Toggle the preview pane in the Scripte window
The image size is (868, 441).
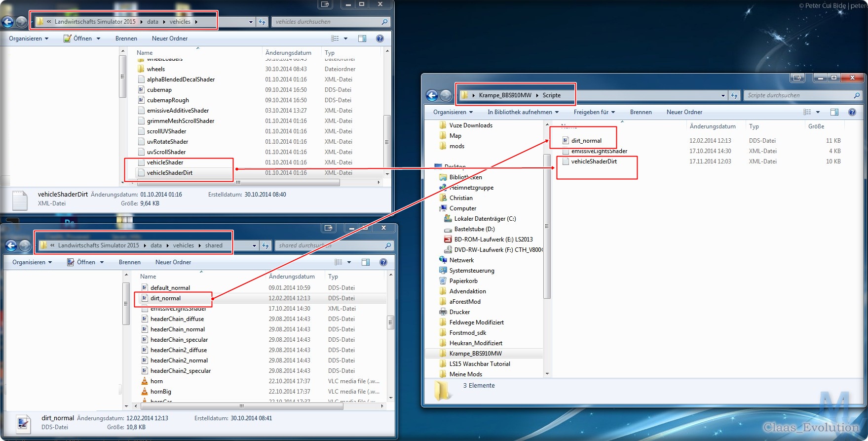[x=834, y=112]
